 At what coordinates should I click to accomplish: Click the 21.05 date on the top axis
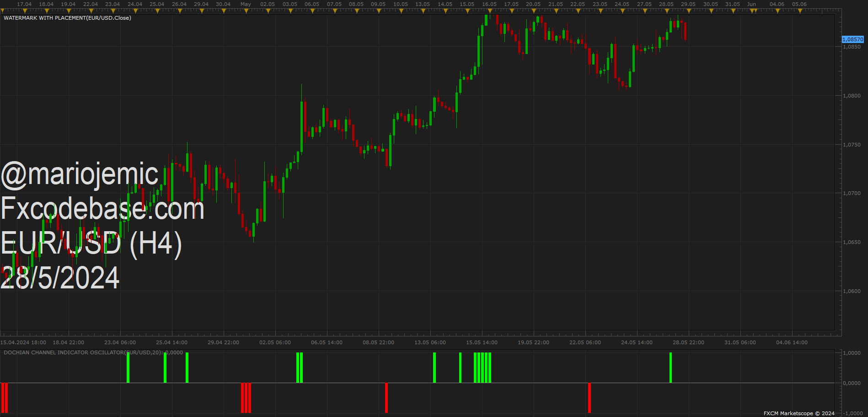click(556, 4)
